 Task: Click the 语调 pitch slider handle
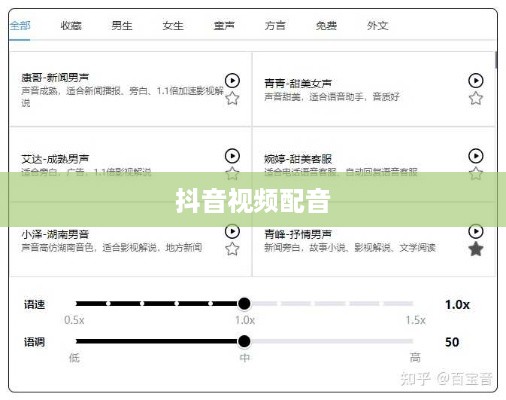[244, 341]
